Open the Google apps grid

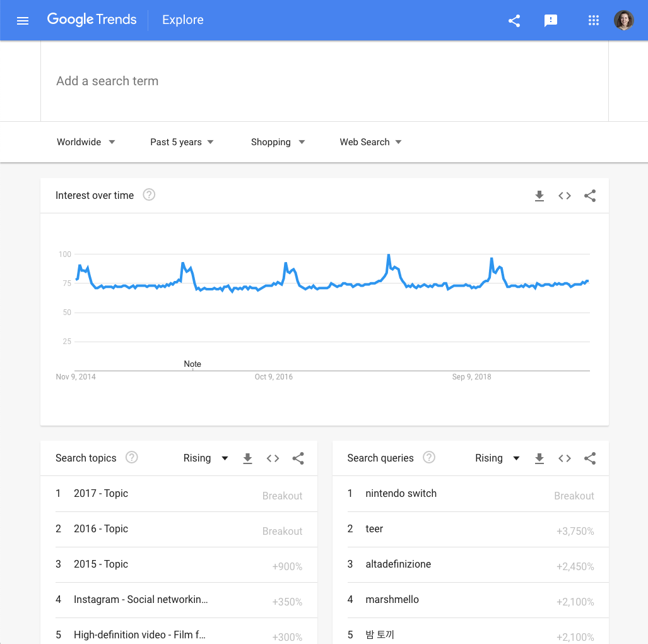[594, 20]
